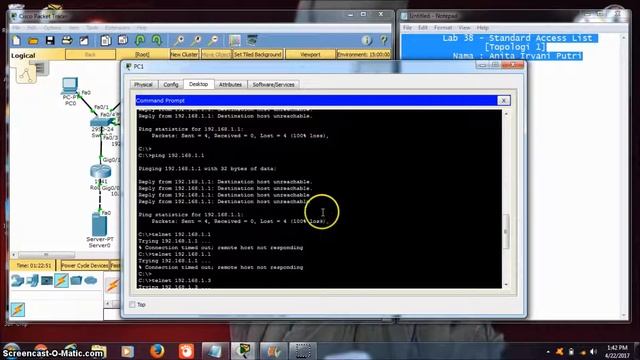Open Notepad's Edit menu
640x360 pixels.
(x=423, y=28)
